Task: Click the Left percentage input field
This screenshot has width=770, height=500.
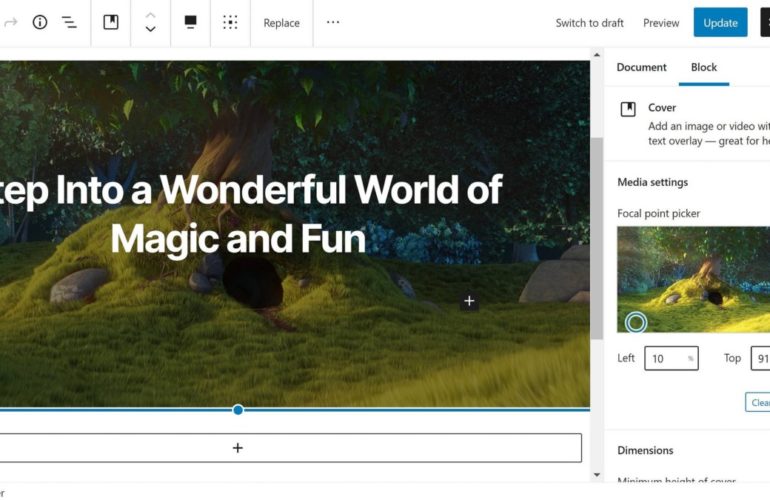Action: (x=665, y=358)
